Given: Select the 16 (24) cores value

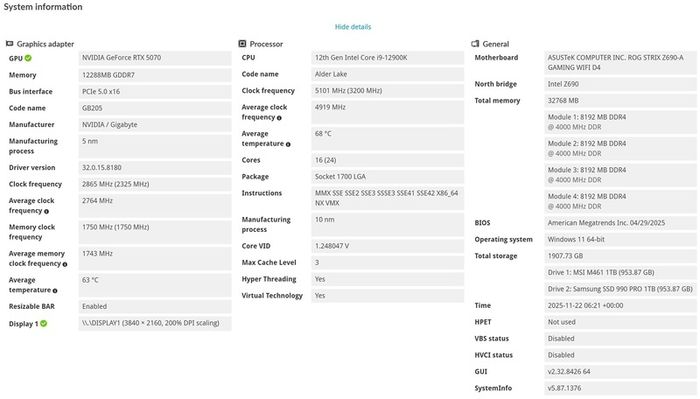Looking at the screenshot, I should (x=388, y=160).
